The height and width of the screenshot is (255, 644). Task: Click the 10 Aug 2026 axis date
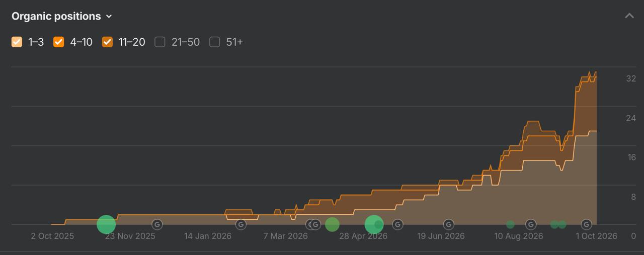tap(519, 236)
